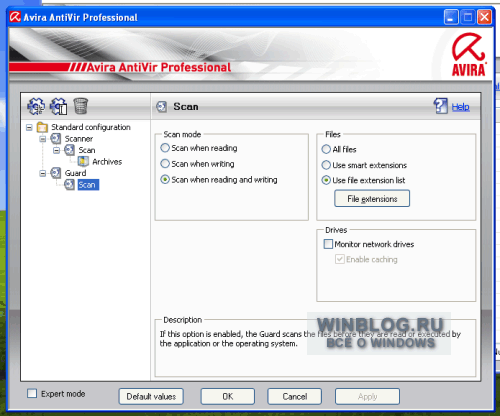
Task: Select Scan when reading and writing
Action: [165, 179]
